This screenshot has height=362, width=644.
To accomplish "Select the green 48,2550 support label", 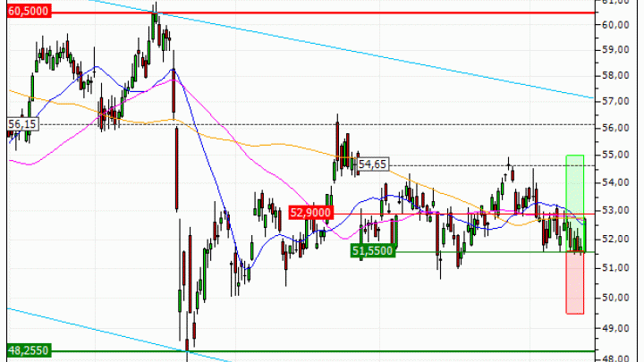I will point(25,352).
